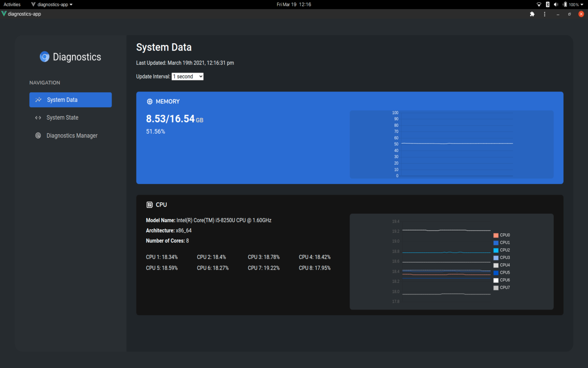Open the Update Interval dropdown

[187, 76]
